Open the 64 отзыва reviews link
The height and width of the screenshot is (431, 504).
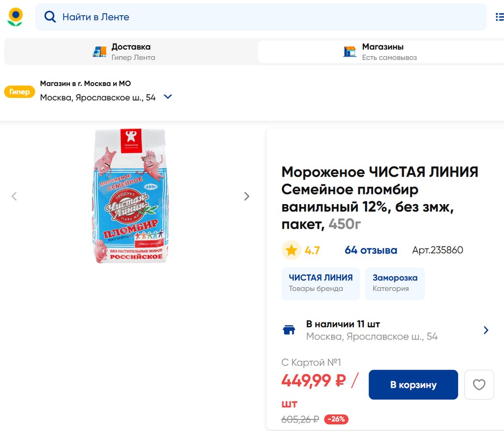point(371,250)
